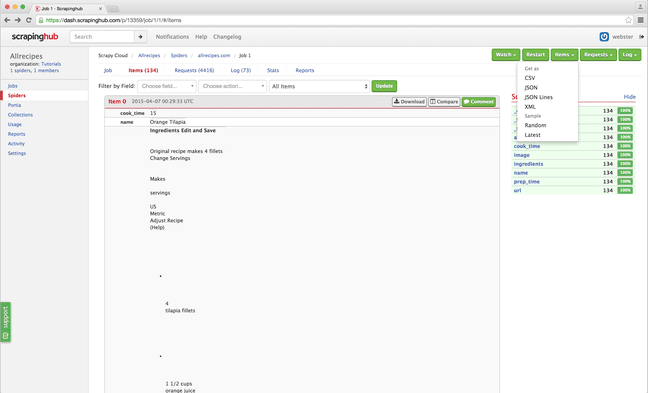Collapse the Items dropdown button
648x393 pixels.
point(564,55)
